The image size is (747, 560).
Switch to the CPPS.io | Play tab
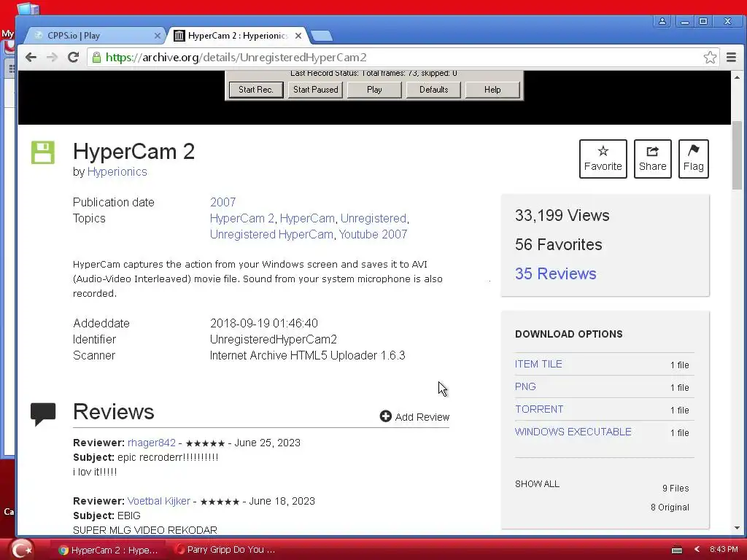tap(96, 36)
